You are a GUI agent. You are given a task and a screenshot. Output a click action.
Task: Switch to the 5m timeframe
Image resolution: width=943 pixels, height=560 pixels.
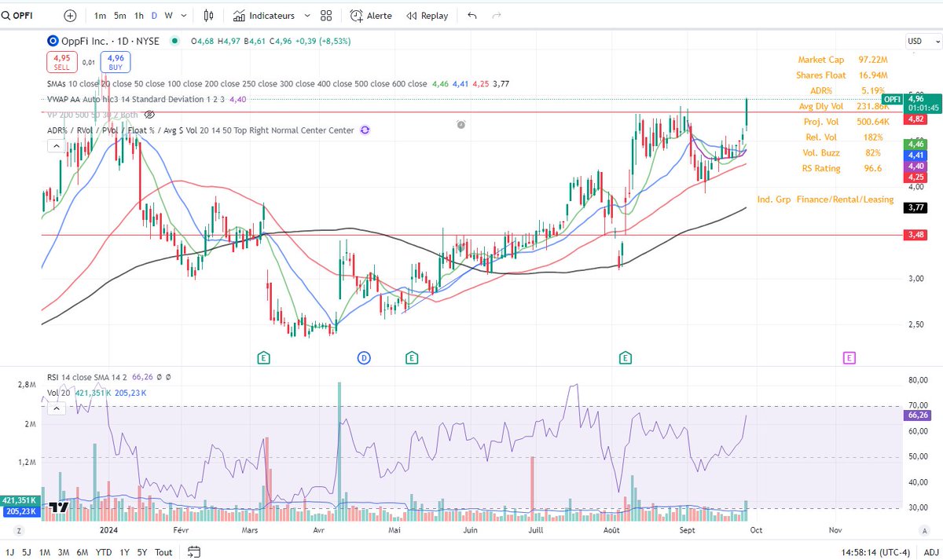point(119,16)
